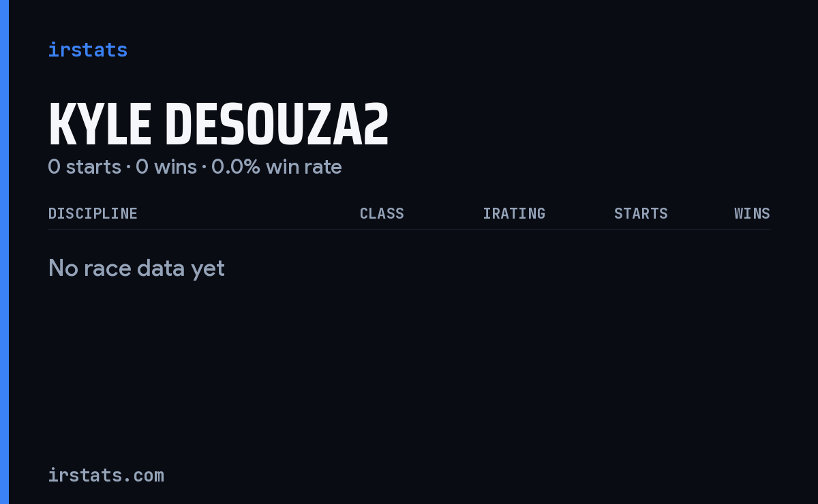Click the blue irstats logo at top
The height and width of the screenshot is (504, 818).
click(88, 50)
